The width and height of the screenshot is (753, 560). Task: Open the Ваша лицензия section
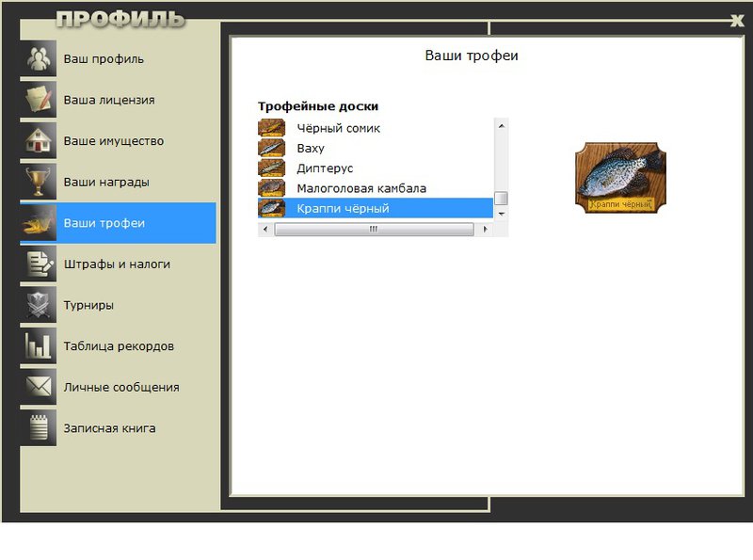119,100
